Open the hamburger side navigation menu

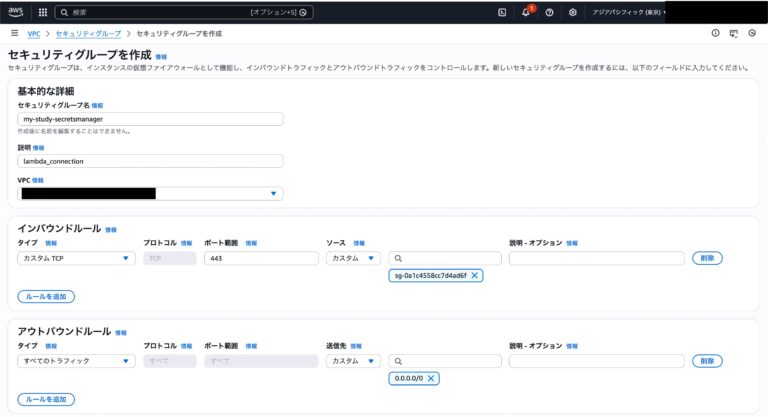pyautogui.click(x=13, y=33)
